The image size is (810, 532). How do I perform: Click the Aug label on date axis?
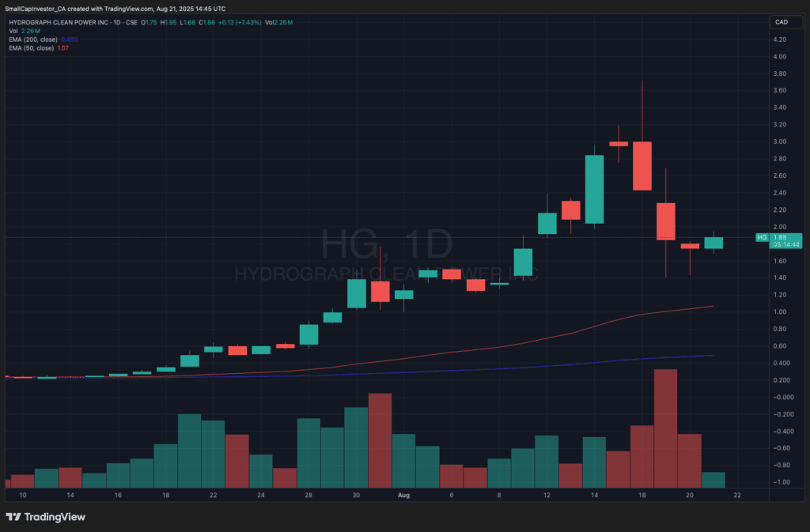point(403,495)
